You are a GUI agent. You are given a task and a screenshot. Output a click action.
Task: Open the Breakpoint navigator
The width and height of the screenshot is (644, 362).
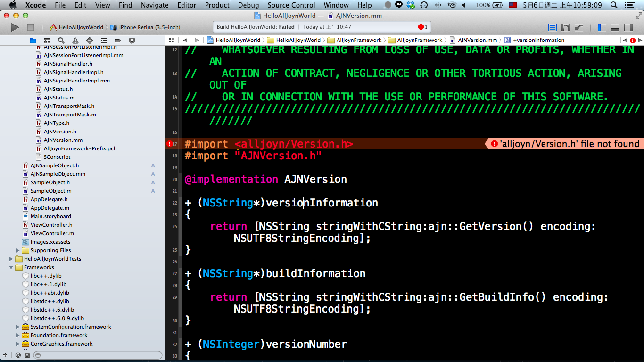click(x=118, y=41)
